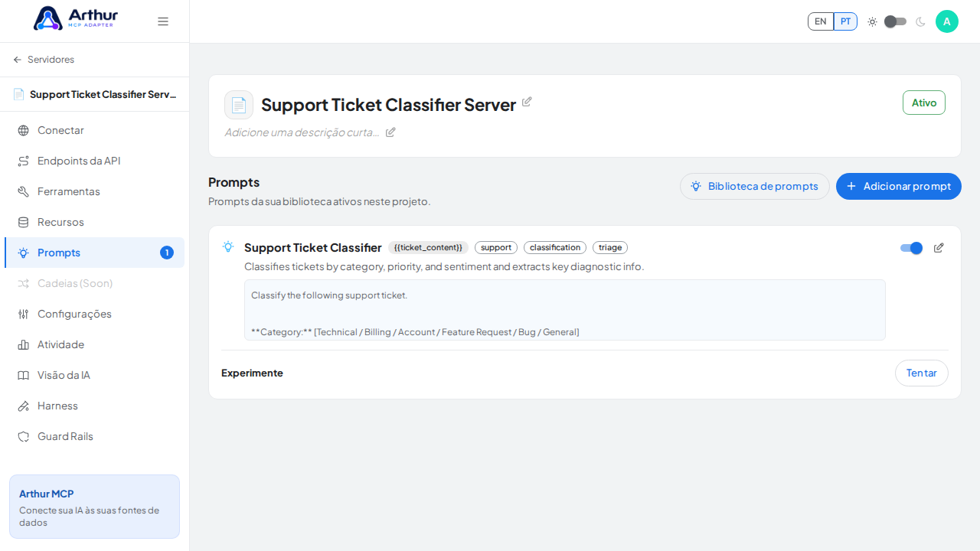The height and width of the screenshot is (551, 980).
Task: Click the description placeholder text
Action: [x=302, y=132]
